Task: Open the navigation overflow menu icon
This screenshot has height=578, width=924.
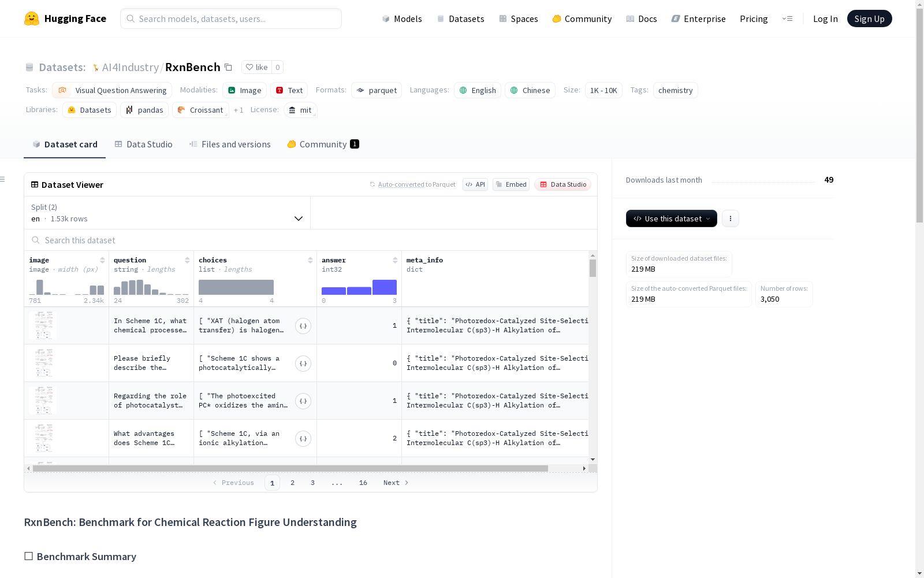Action: pos(787,18)
